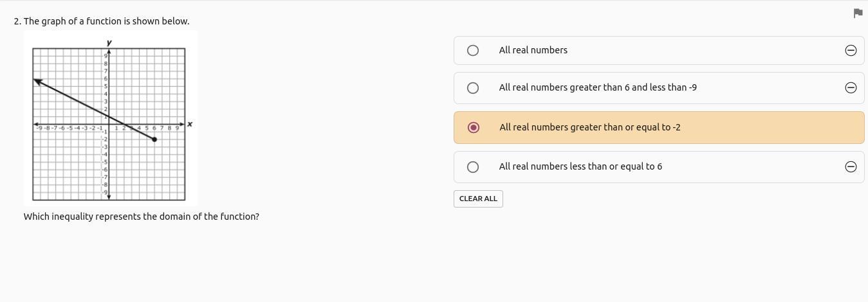Click the closed endpoint dot on the graph

click(154, 139)
